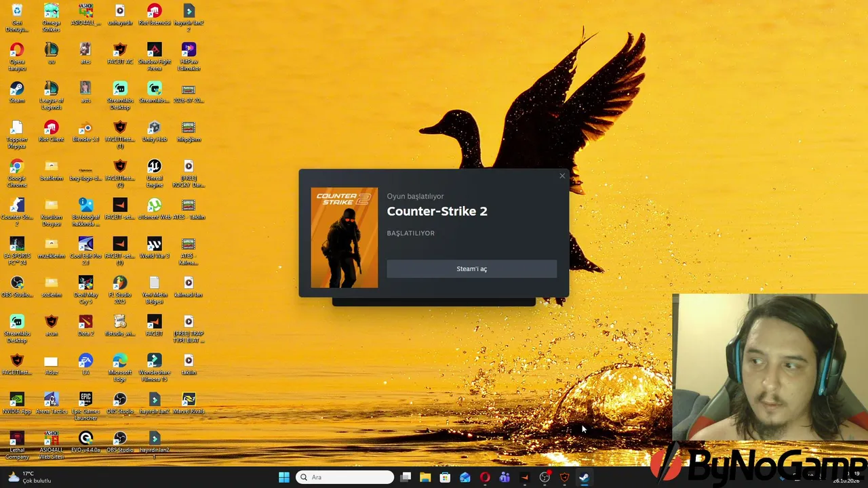Click the Steam icon in the taskbar
Viewport: 868px width, 488px height.
point(584,477)
